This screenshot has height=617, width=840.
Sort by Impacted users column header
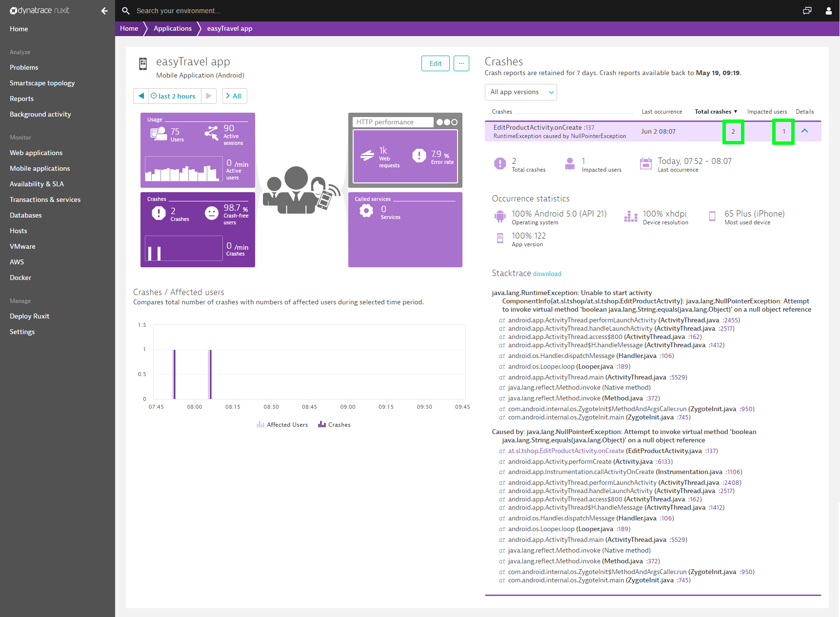coord(767,112)
